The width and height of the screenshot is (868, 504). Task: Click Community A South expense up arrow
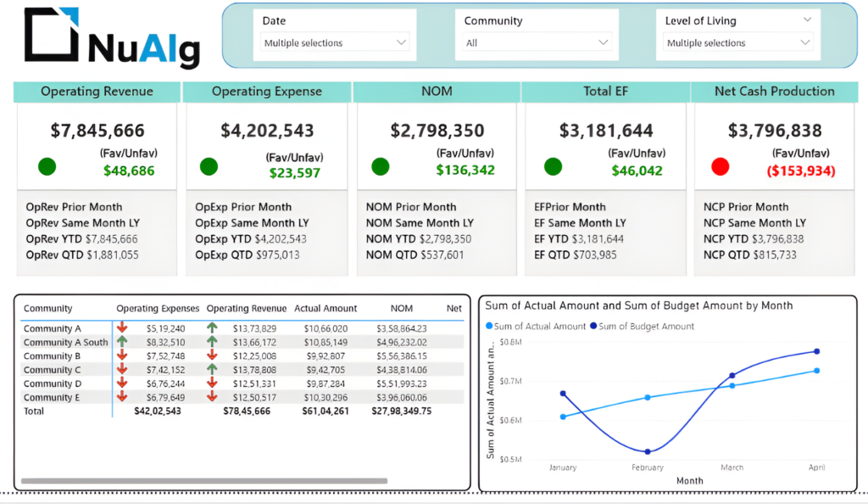point(122,342)
